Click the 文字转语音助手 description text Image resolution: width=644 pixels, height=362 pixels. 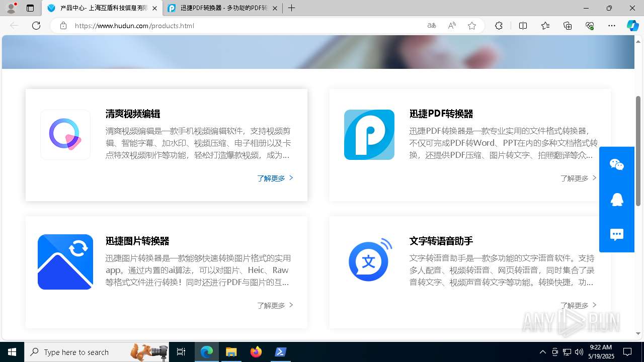tap(502, 270)
